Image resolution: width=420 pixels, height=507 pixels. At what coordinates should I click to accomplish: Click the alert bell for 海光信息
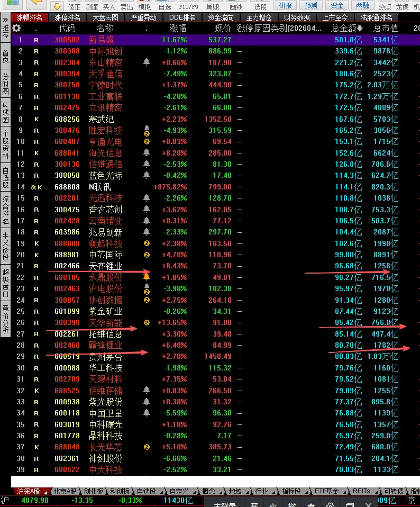(x=147, y=152)
